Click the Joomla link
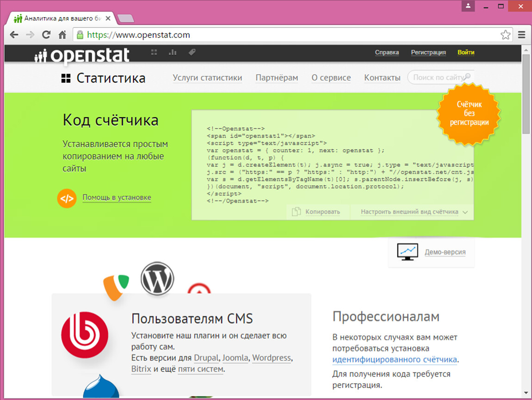532x400 pixels. coord(235,358)
